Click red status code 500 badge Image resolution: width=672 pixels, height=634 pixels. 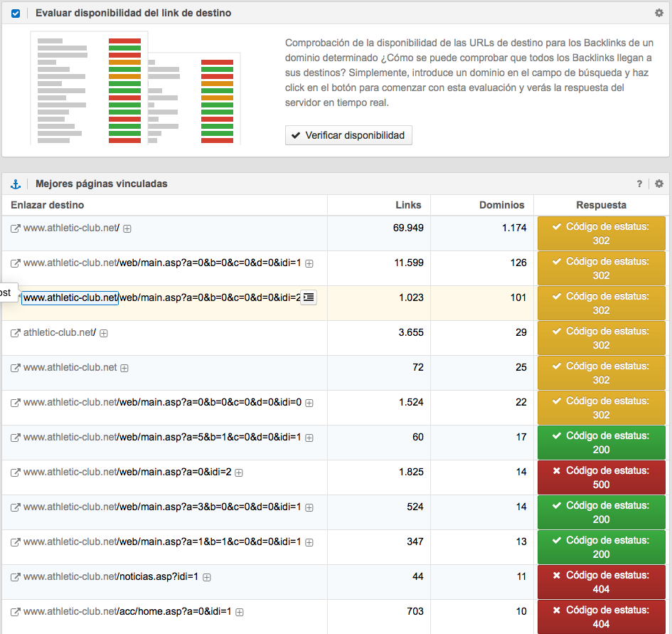(601, 477)
